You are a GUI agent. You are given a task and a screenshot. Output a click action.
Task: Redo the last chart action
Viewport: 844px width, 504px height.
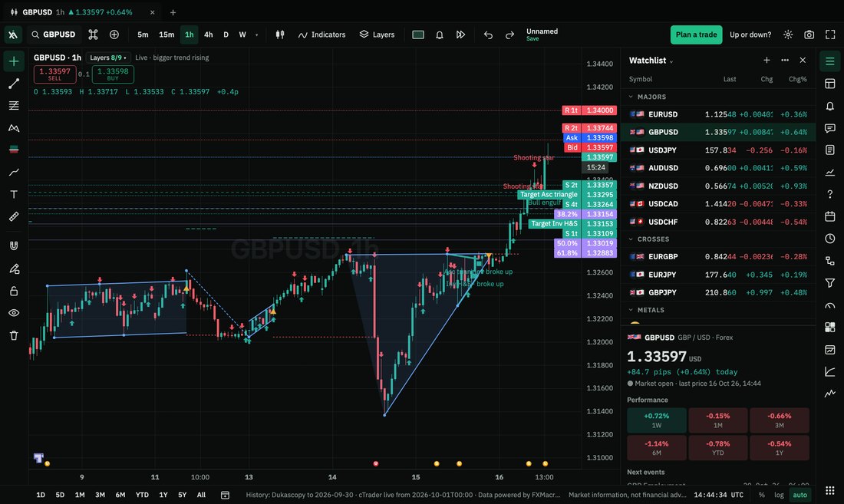point(509,35)
